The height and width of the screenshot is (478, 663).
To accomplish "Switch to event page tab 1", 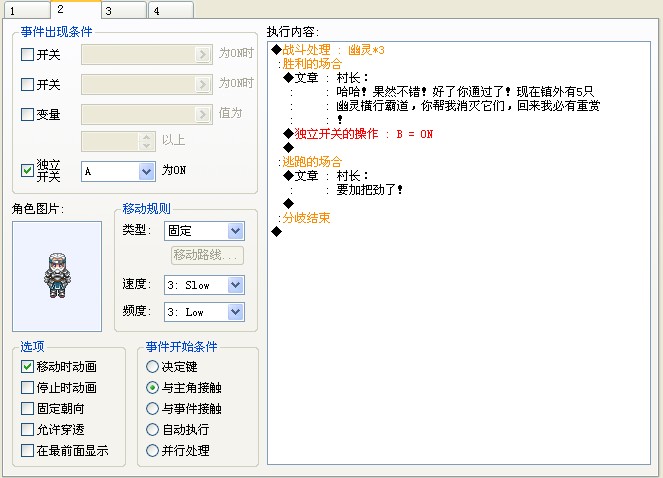I will click(x=26, y=11).
